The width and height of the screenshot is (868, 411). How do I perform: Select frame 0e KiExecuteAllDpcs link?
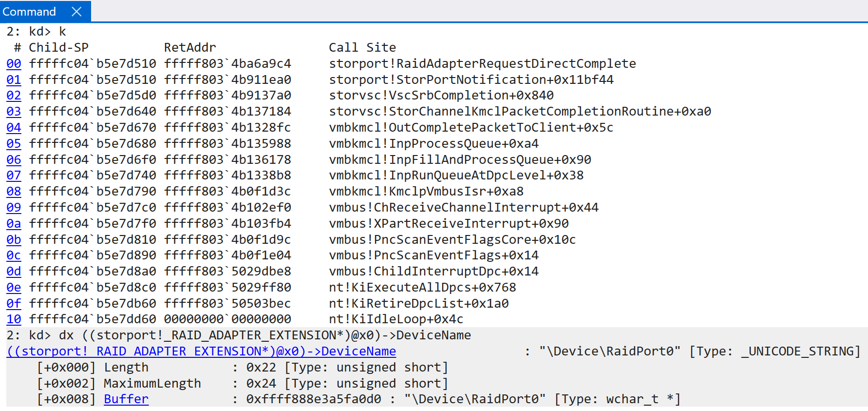click(14, 288)
